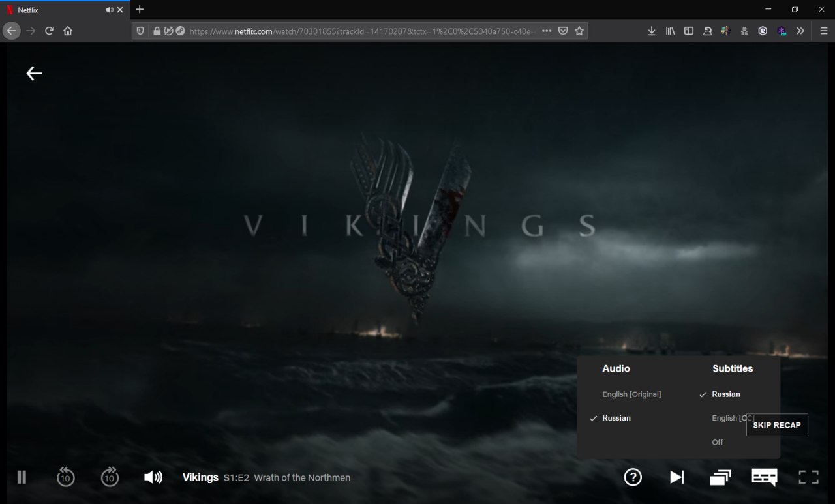Screen dimensions: 835x504
Task: Open the Firefox downloads panel
Action: (652, 31)
